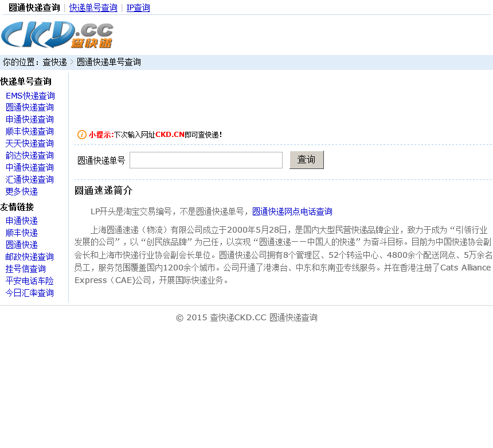Image resolution: width=493 pixels, height=448 pixels.
Task: Click the CKD.cc 查快递 logo
Action: pos(57,34)
